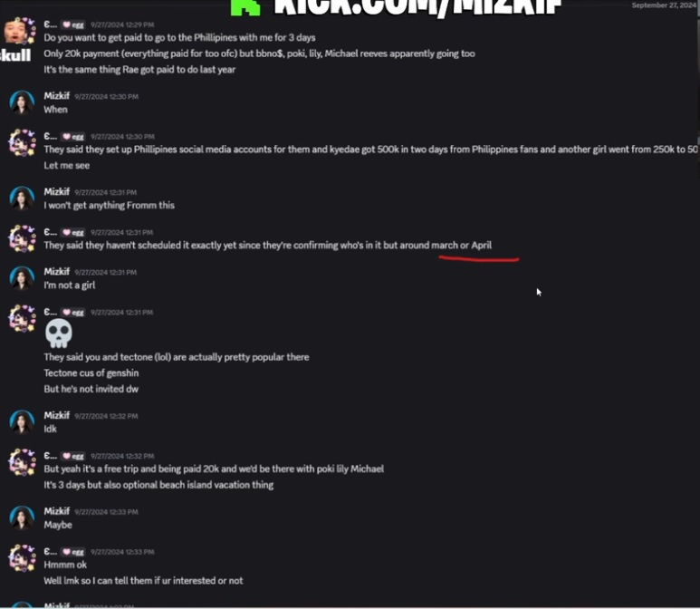Click the avatar beside the "Hmmm ok" message
Screen dimensions: 700x609
pyautogui.click(x=22, y=558)
